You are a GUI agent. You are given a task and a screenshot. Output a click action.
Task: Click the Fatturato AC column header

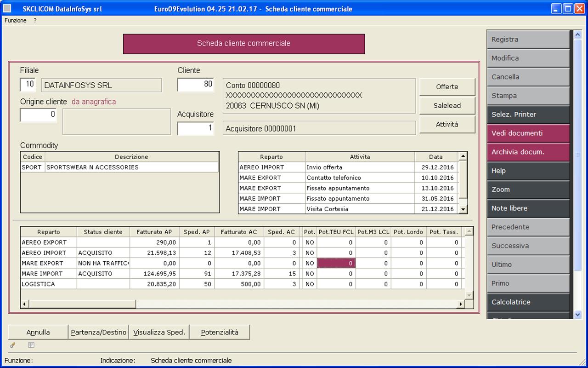point(239,232)
